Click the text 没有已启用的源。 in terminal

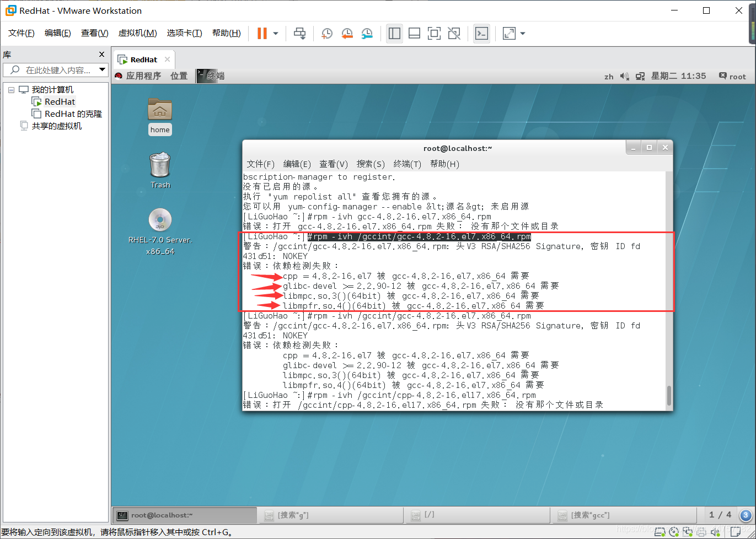[281, 187]
